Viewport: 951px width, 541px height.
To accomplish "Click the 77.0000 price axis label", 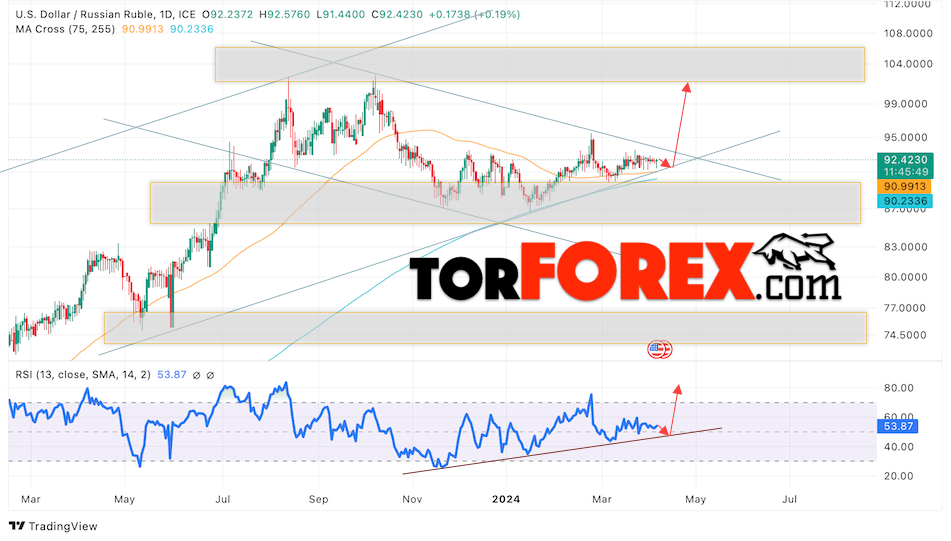I will [x=906, y=308].
